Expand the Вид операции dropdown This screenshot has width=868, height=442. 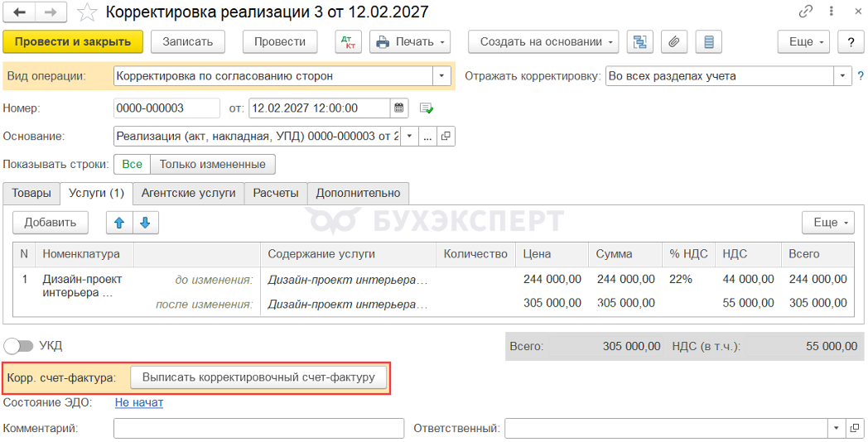pos(441,76)
